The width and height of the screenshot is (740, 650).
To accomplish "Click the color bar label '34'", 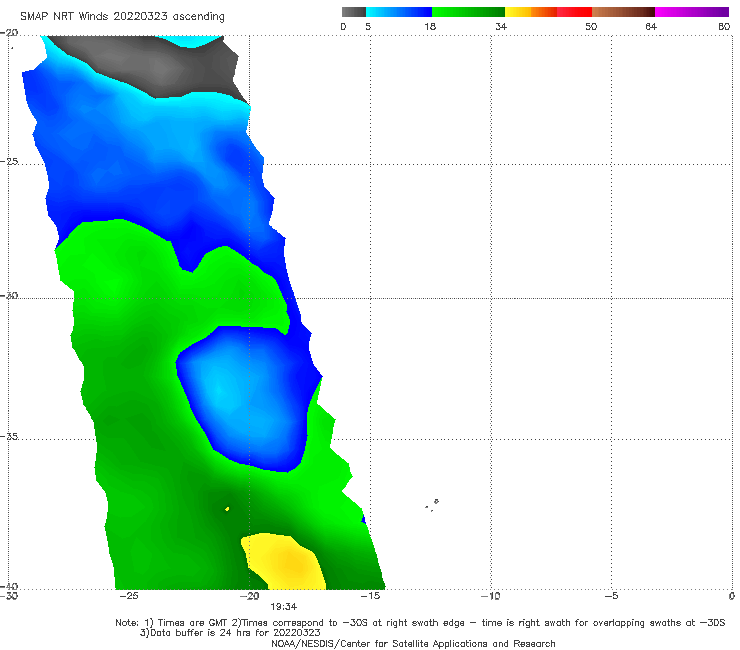I will point(501,27).
